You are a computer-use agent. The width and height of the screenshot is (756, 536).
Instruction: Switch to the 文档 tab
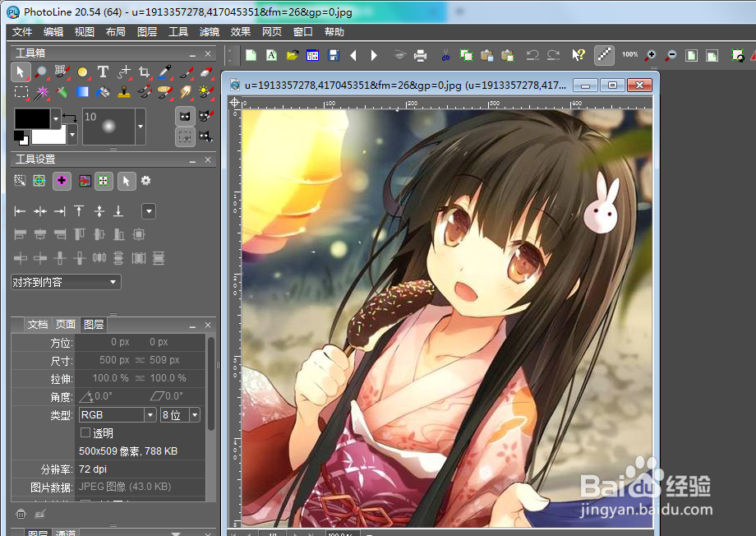click(x=38, y=324)
